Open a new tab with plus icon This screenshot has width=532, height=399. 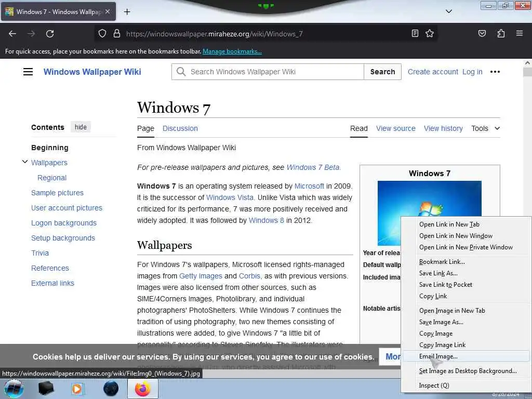point(127,12)
